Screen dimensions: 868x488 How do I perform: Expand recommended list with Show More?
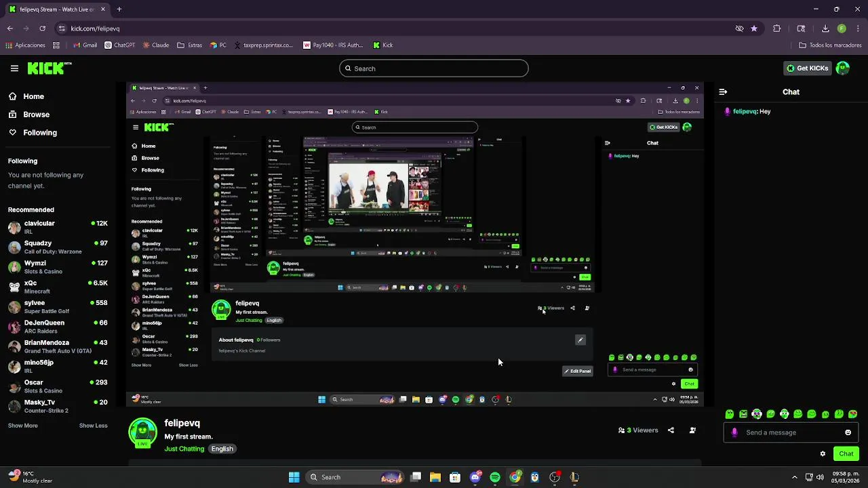pyautogui.click(x=23, y=426)
